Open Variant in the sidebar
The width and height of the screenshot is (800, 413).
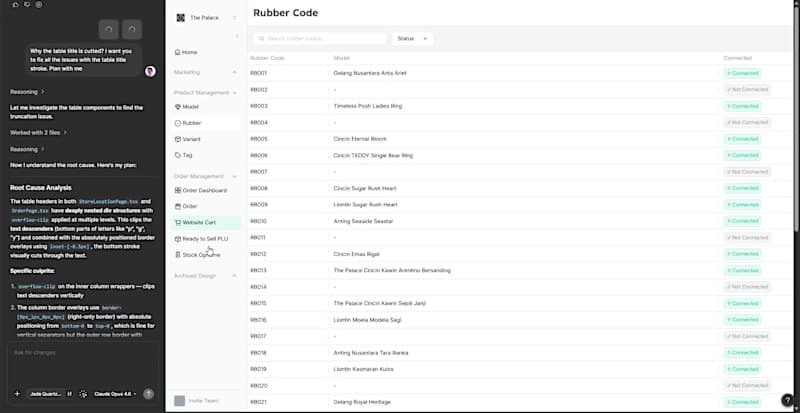click(x=206, y=139)
